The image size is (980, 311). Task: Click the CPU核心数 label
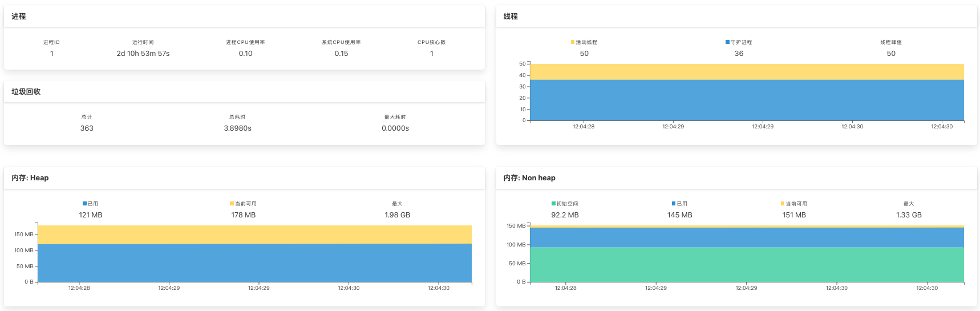432,42
